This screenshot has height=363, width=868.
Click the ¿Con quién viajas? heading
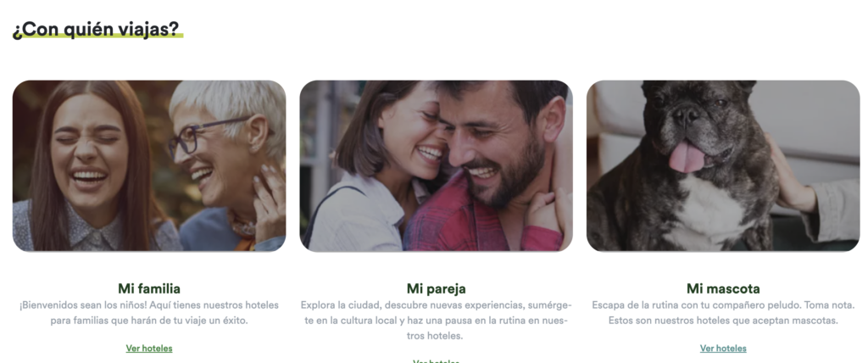click(97, 30)
